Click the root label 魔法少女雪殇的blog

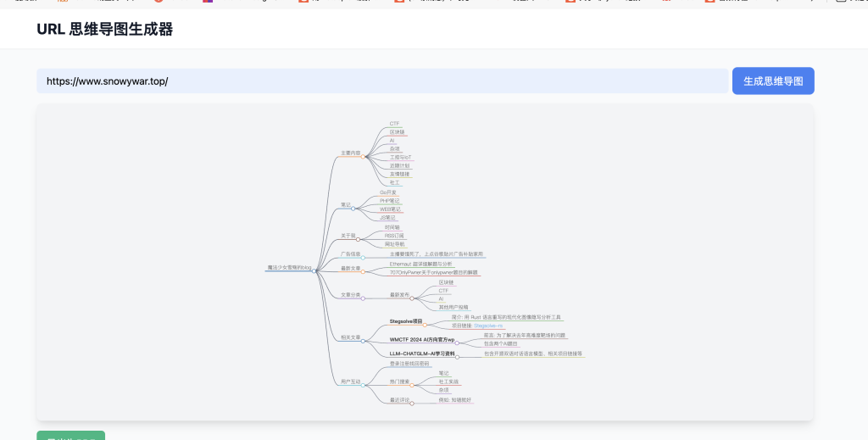click(289, 268)
